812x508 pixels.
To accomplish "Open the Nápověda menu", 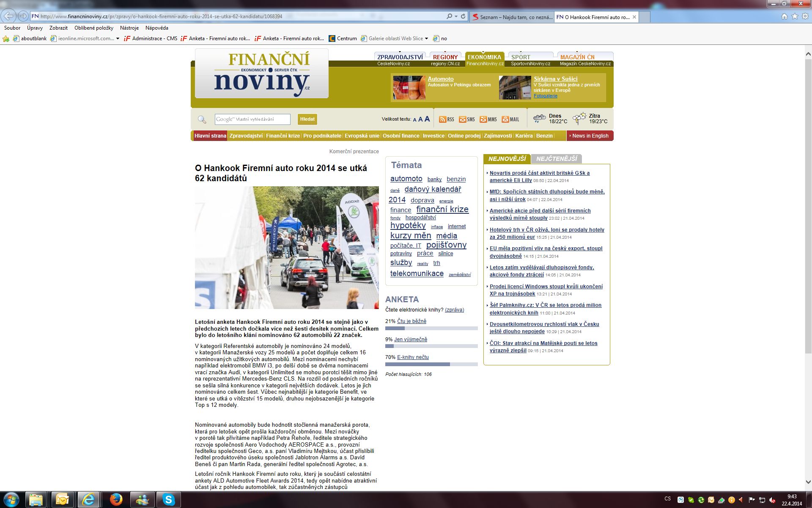I will click(157, 28).
